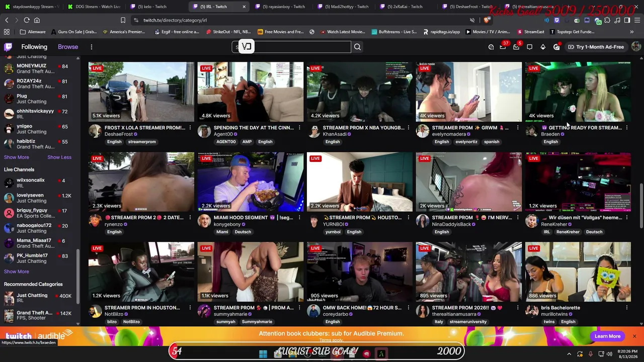The height and width of the screenshot is (362, 644).
Task: Open options menu for murillotwins stream card
Action: pos(626,308)
